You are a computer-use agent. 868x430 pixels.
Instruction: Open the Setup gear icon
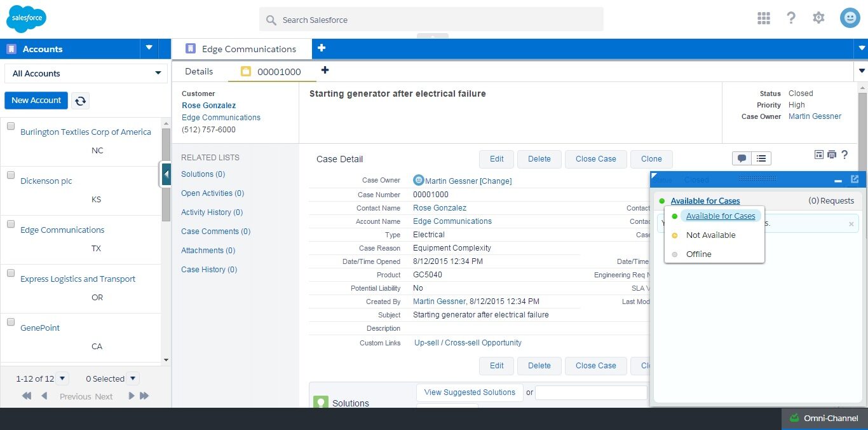pos(818,18)
